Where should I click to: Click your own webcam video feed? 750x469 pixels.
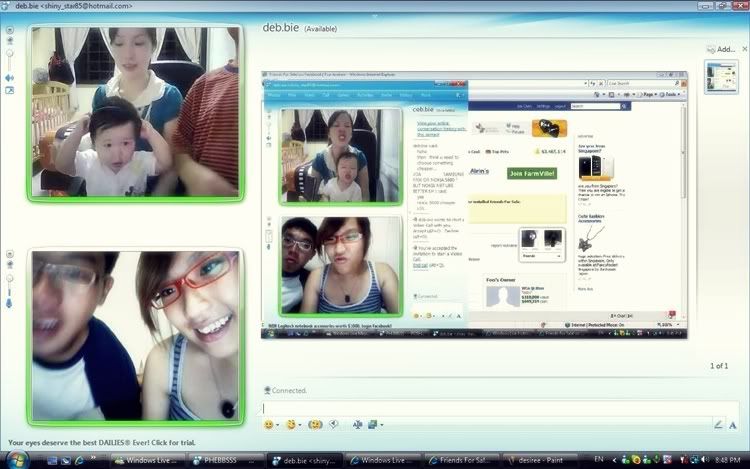pos(135,336)
